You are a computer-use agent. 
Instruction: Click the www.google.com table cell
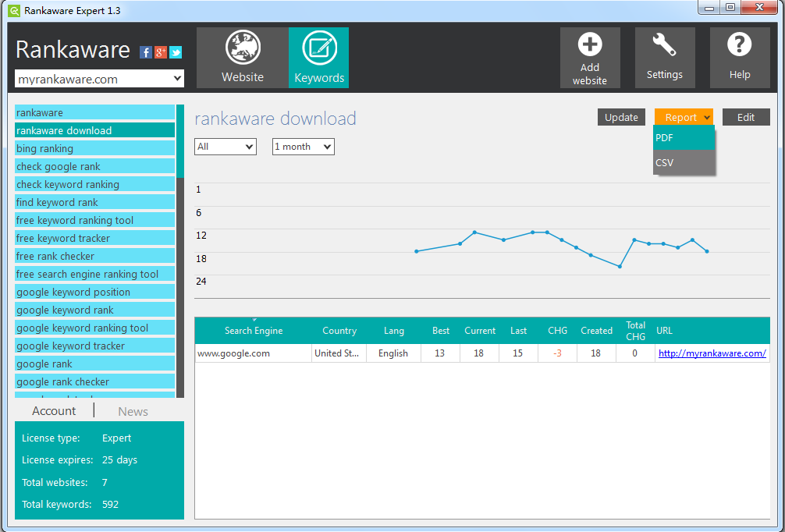(x=254, y=353)
